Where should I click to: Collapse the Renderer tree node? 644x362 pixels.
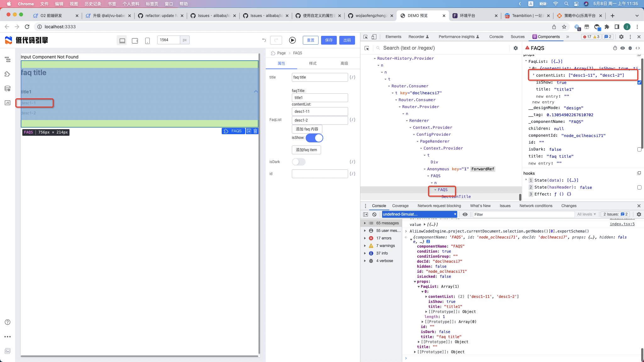[407, 121]
